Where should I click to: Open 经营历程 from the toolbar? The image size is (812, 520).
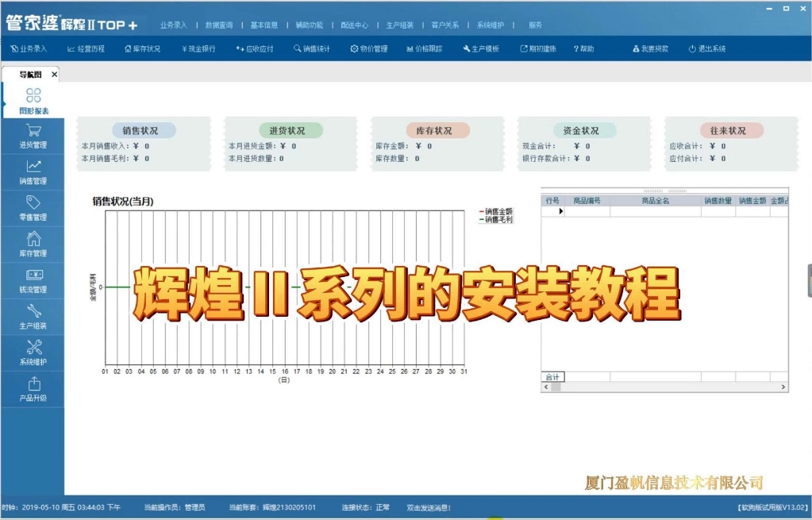click(86, 48)
